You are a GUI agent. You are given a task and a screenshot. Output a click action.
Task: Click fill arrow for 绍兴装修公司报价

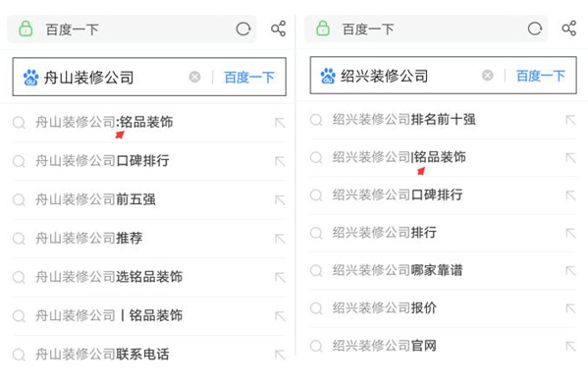click(570, 308)
